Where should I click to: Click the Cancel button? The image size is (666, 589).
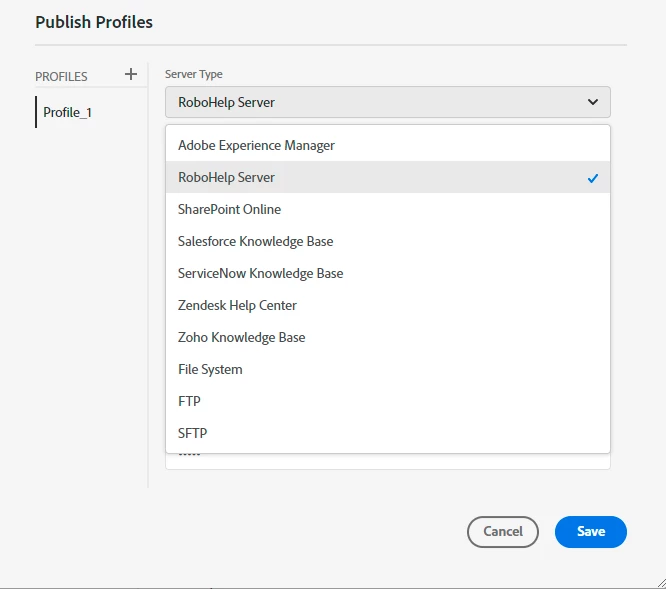click(x=503, y=532)
